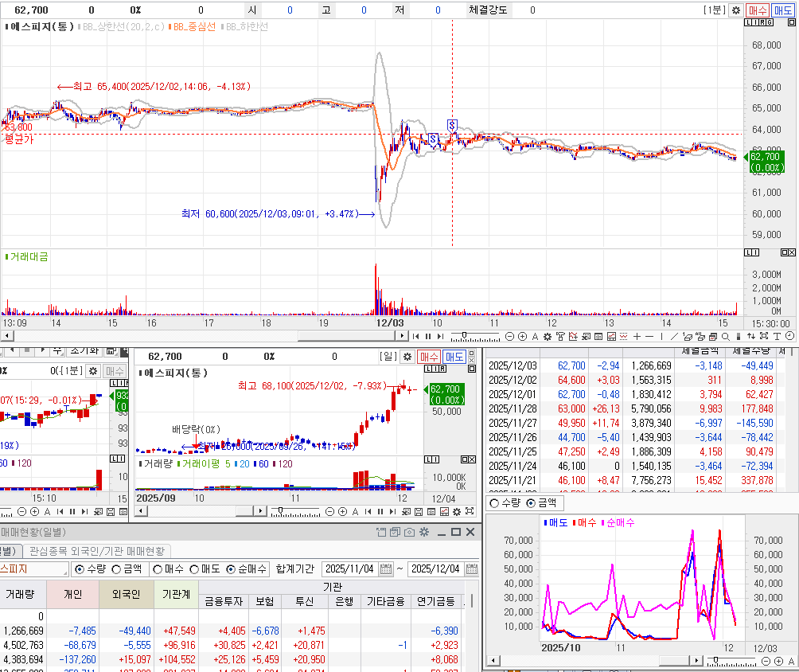This screenshot has height=672, width=799.
Task: Jump to first bar in main chart toolbar
Action: click(415, 337)
